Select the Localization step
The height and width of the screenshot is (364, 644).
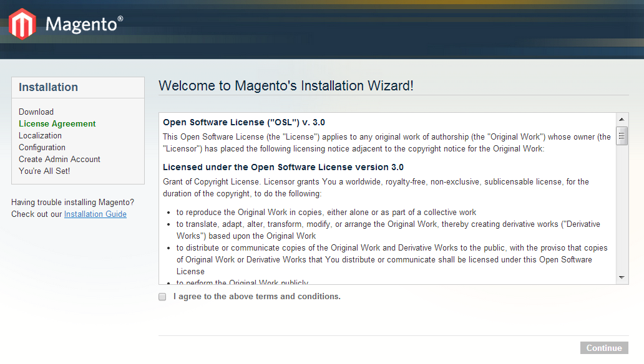[40, 136]
